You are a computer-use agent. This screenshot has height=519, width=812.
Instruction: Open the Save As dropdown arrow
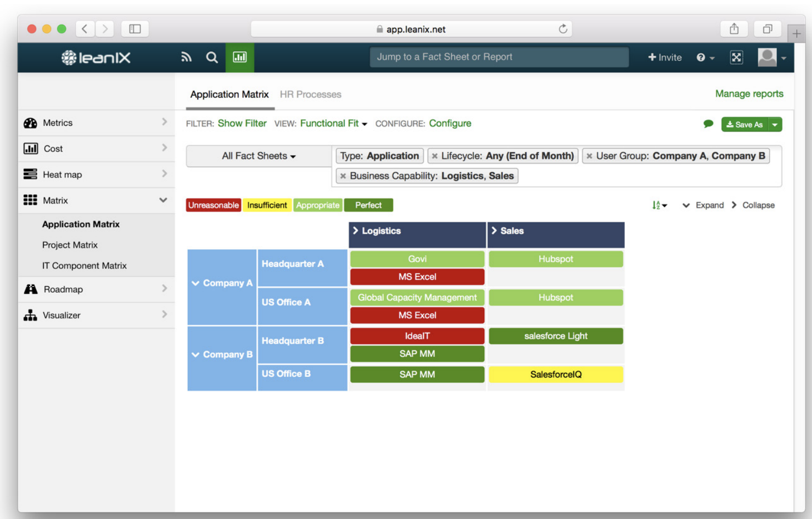tap(775, 124)
